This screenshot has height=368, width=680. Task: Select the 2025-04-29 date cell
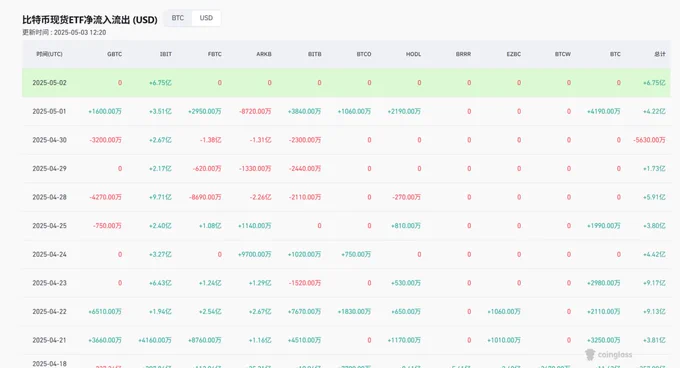(49, 169)
